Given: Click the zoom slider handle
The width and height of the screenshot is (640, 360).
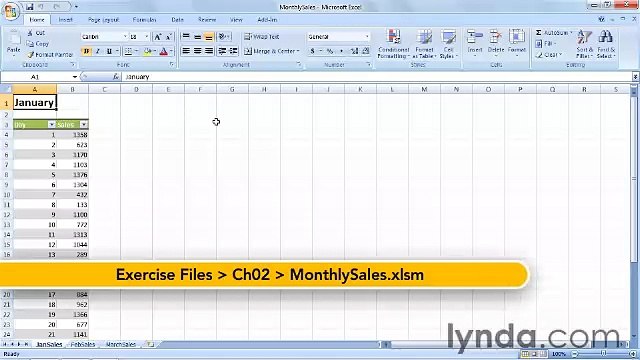Looking at the screenshot, I should coord(604,354).
